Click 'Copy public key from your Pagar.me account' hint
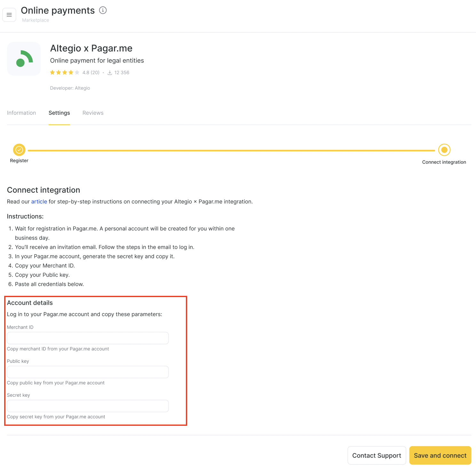 (x=56, y=383)
